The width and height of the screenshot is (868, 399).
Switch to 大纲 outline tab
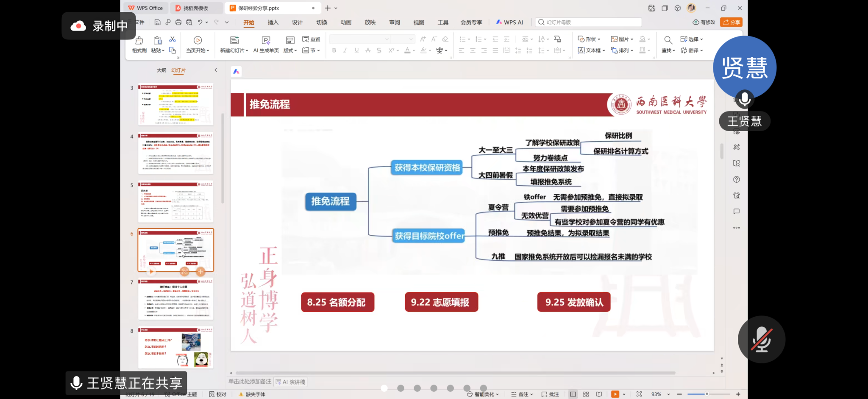pyautogui.click(x=161, y=70)
